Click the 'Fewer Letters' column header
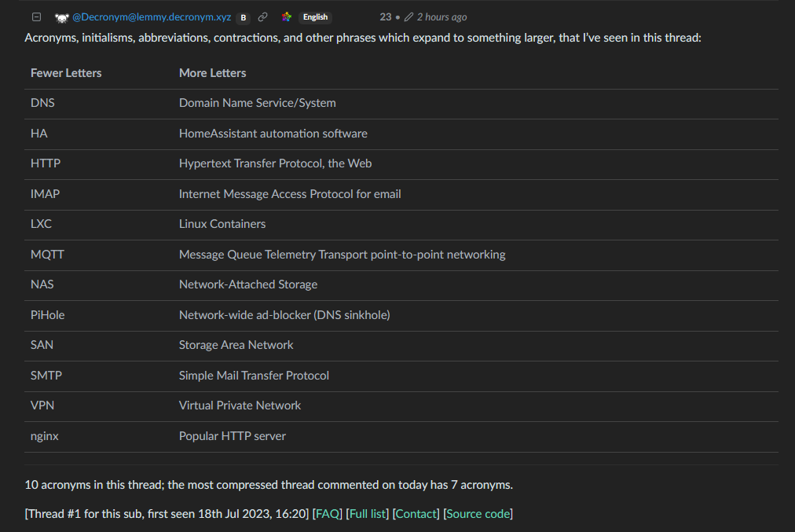The height and width of the screenshot is (532, 795). (66, 73)
